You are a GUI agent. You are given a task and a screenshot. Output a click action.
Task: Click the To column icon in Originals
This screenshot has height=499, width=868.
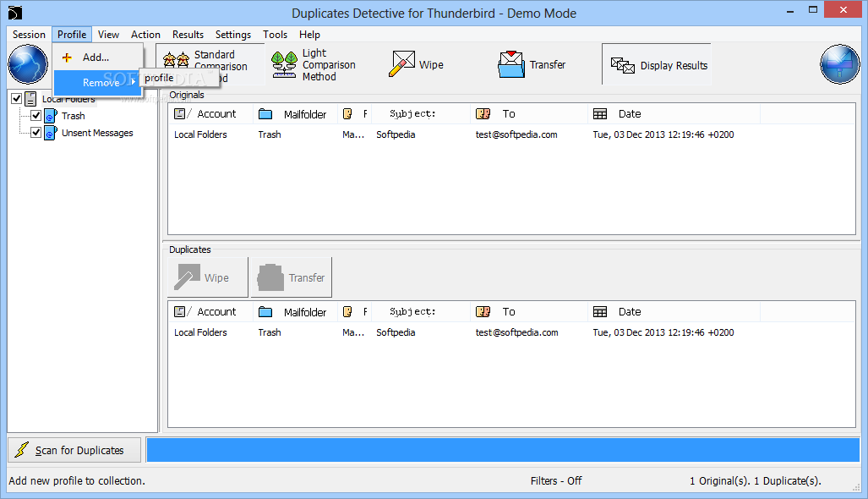(483, 114)
